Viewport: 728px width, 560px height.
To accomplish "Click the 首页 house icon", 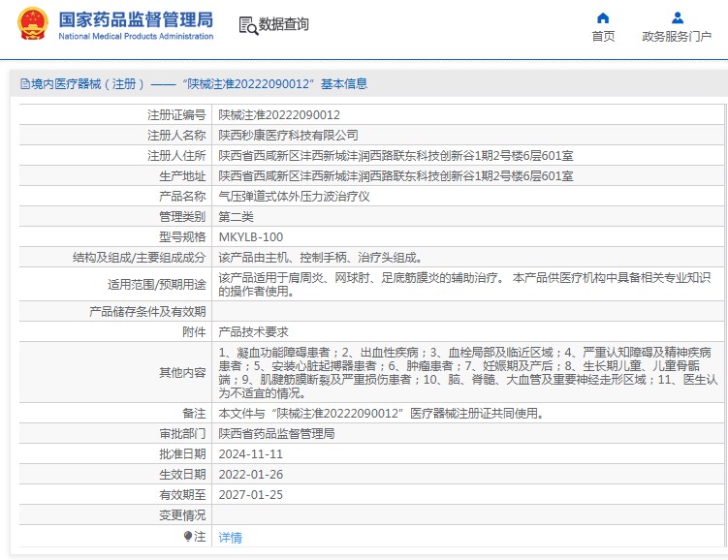I will (x=603, y=17).
